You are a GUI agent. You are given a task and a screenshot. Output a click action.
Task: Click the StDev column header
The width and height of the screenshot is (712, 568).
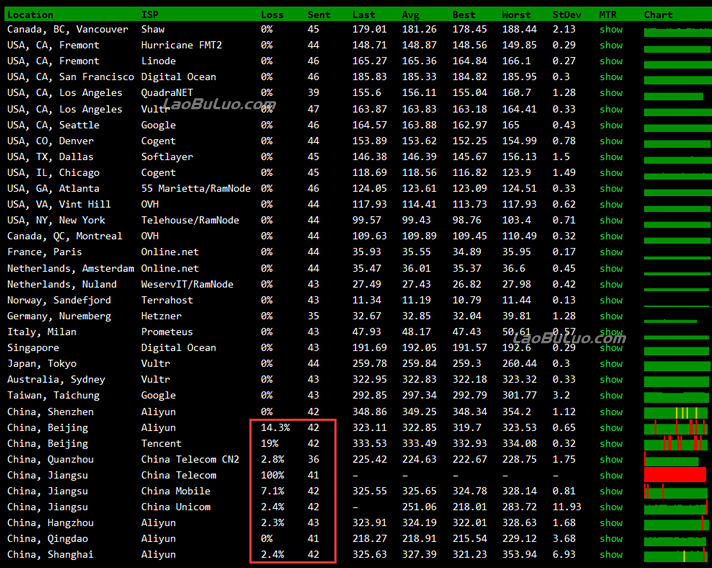[567, 15]
